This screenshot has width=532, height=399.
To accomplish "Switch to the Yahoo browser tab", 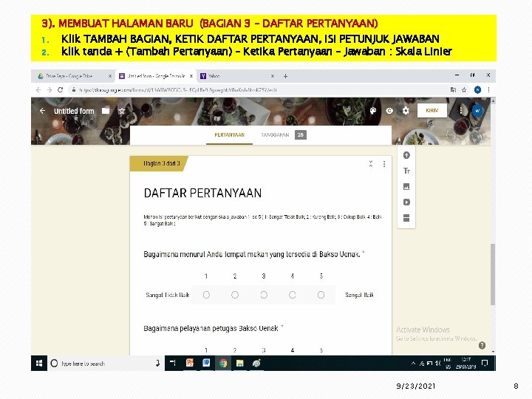I will 237,76.
